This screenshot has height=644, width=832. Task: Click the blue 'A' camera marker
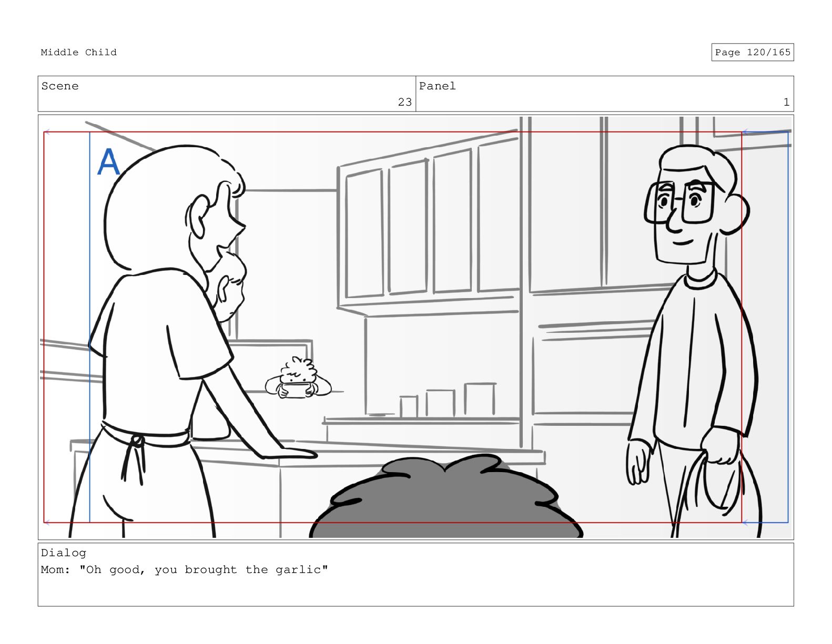point(108,161)
